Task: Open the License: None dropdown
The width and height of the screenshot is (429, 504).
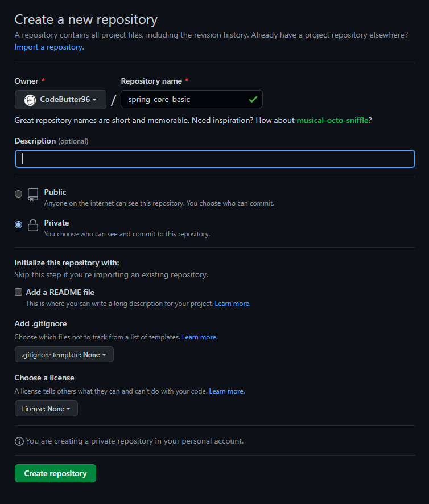Action: tap(46, 408)
